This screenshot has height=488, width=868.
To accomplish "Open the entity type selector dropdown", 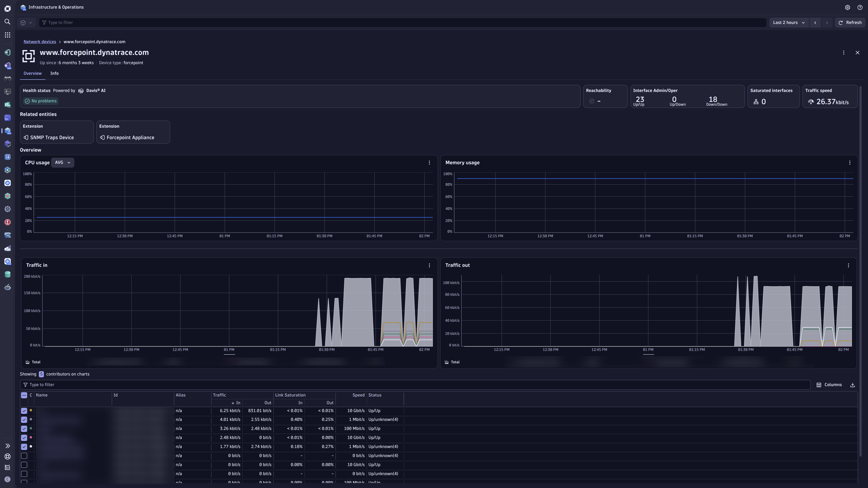I will (x=26, y=23).
